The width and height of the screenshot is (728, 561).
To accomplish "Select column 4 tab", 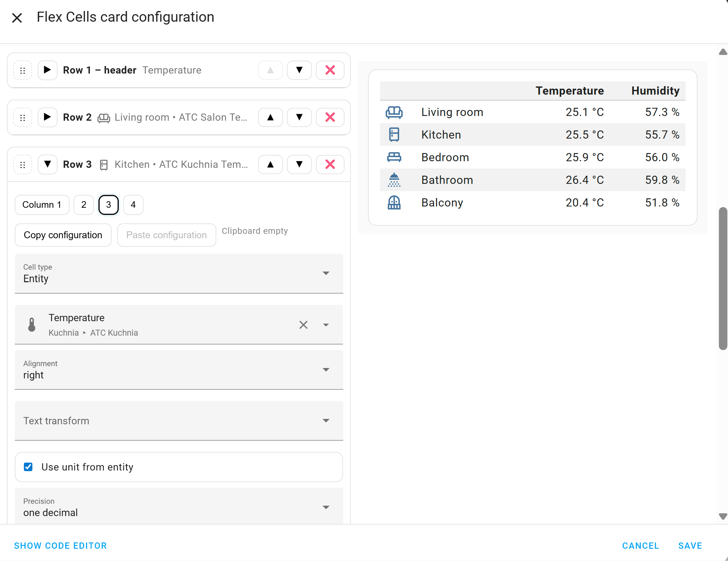I will (133, 205).
